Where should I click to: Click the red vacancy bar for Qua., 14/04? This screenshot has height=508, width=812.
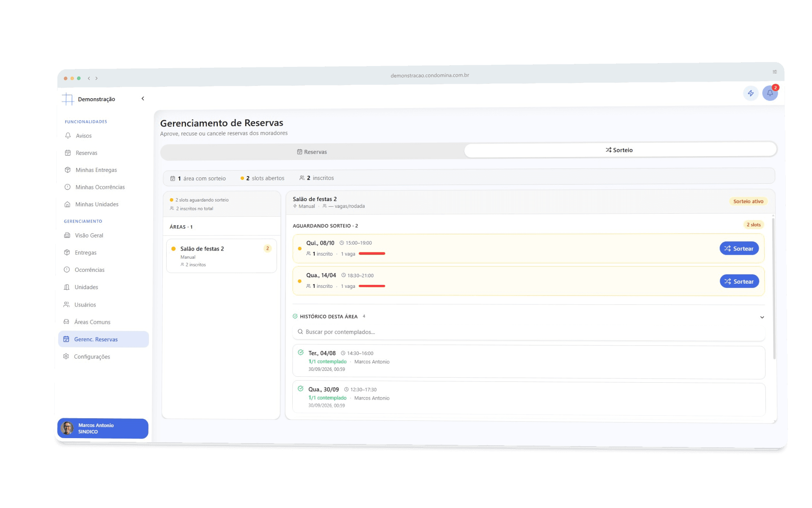(x=372, y=286)
